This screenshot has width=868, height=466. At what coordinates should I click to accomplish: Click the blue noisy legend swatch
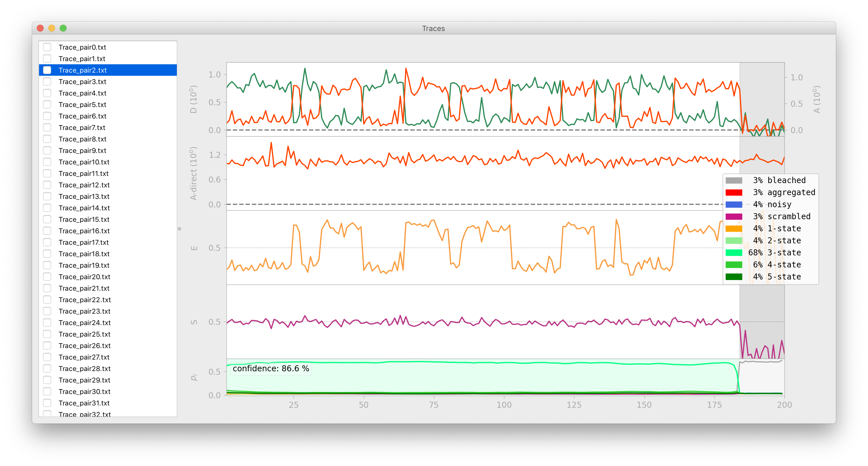[x=734, y=205]
